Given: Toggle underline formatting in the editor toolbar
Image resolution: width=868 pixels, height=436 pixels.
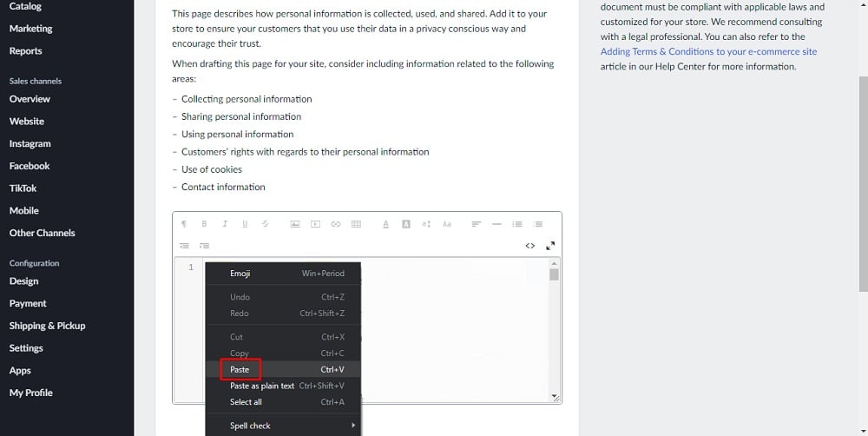Looking at the screenshot, I should point(245,224).
